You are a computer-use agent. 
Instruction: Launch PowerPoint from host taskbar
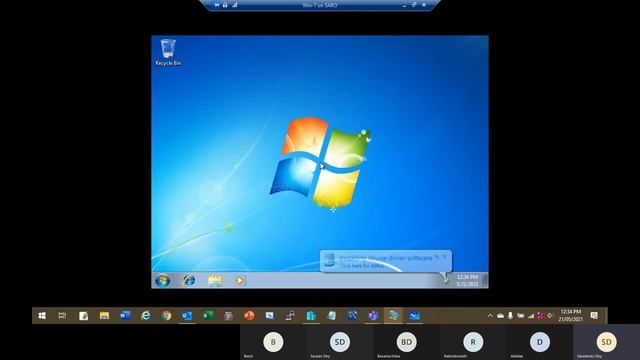249,316
